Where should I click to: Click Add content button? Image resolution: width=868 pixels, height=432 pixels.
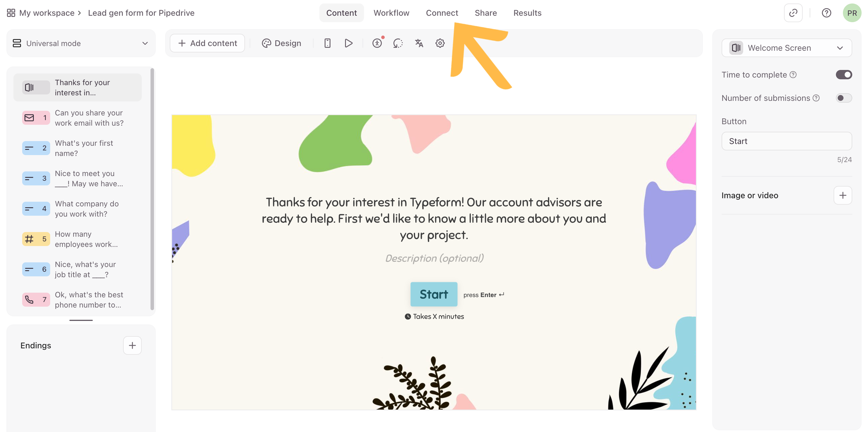[x=207, y=43]
